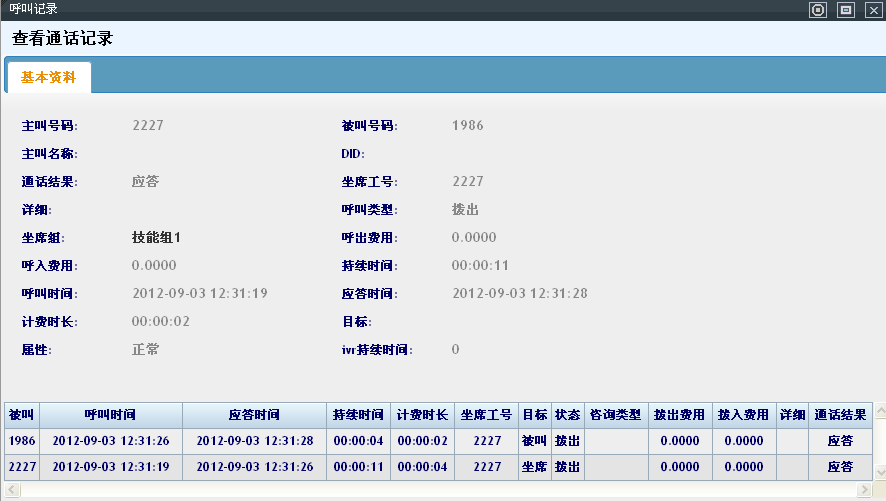Click the 详细 column header

click(792, 415)
